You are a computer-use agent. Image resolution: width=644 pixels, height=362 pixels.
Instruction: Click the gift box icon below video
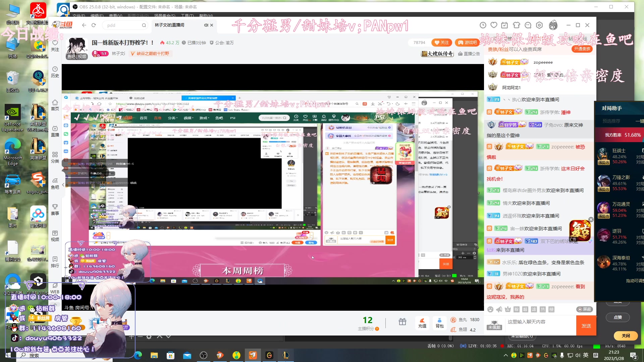pos(402,322)
